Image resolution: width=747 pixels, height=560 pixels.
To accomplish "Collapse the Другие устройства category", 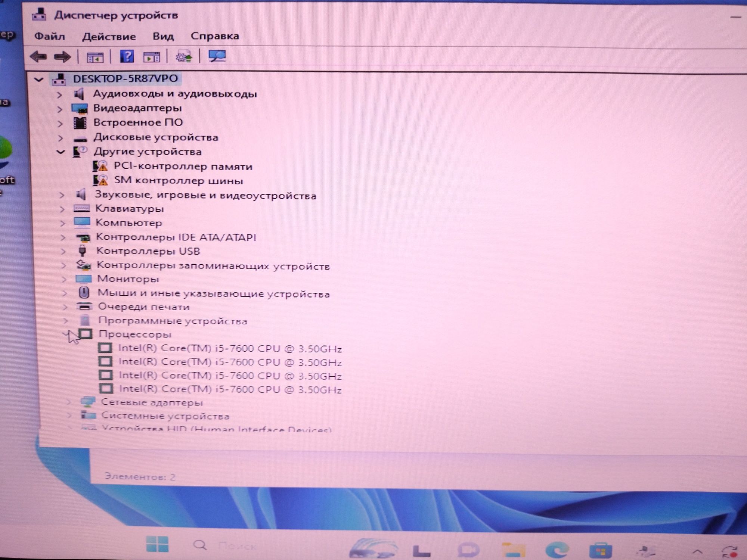I will [x=61, y=152].
